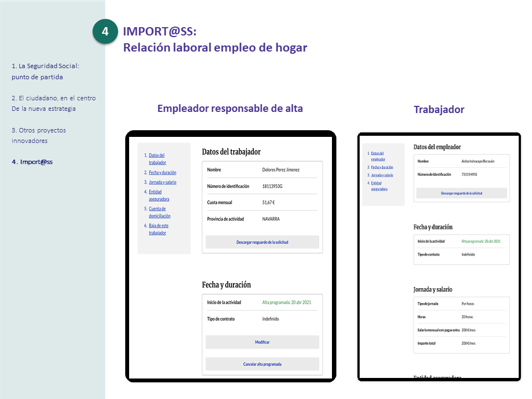Click the 20 horas value
532x399 pixels.
click(x=467, y=317)
